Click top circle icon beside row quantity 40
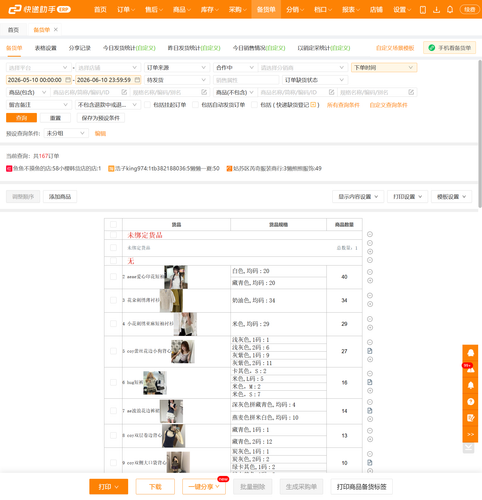 pos(370,272)
